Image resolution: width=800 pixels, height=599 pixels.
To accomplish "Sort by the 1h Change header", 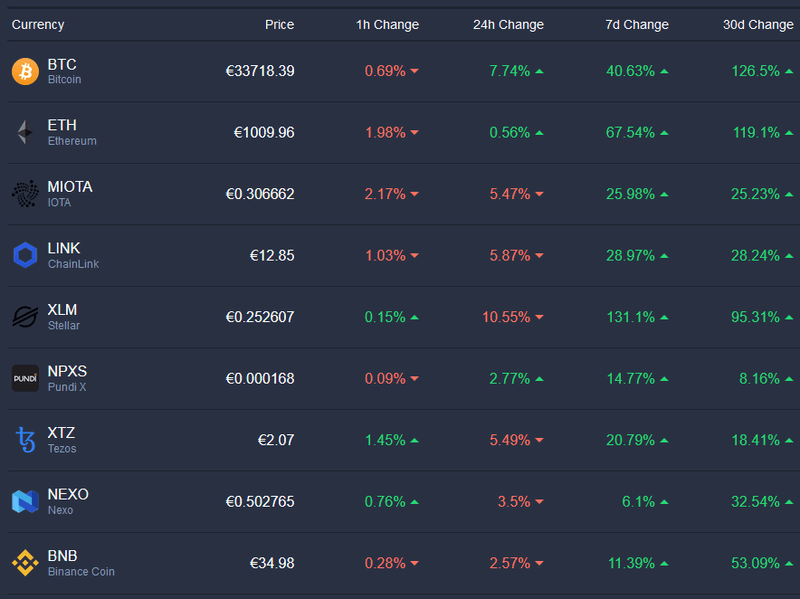I will click(387, 24).
